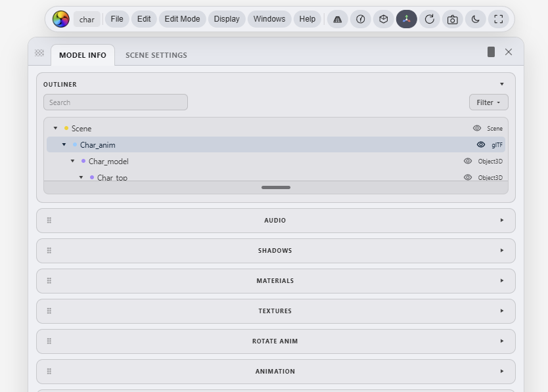Open the Edit Mode menu
Image resolution: width=548 pixels, height=392 pixels.
(x=183, y=19)
